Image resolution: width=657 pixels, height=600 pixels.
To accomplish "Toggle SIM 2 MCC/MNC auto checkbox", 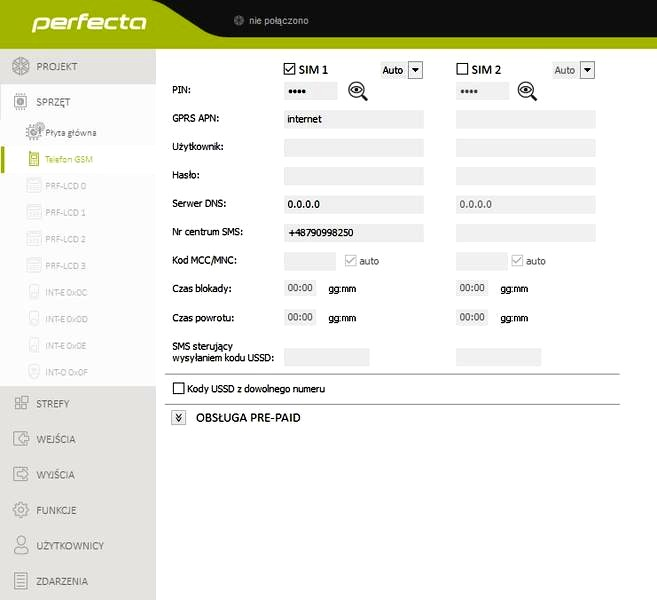I will (x=517, y=261).
